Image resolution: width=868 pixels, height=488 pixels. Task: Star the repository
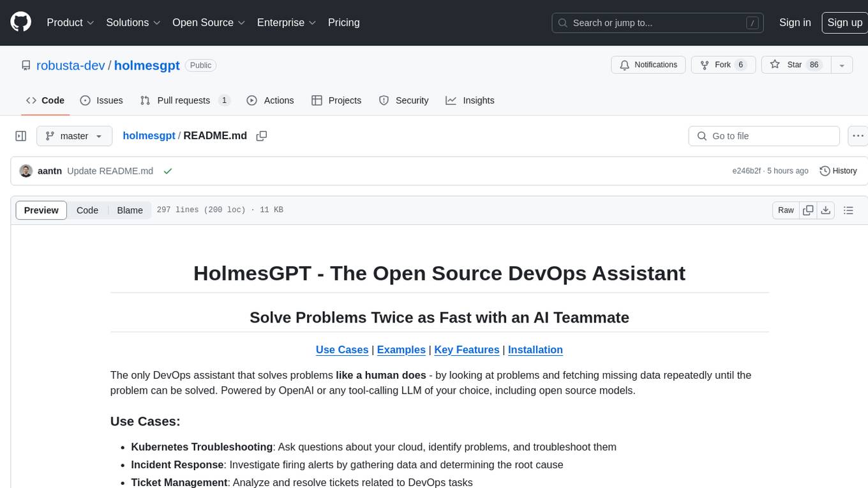pyautogui.click(x=796, y=65)
